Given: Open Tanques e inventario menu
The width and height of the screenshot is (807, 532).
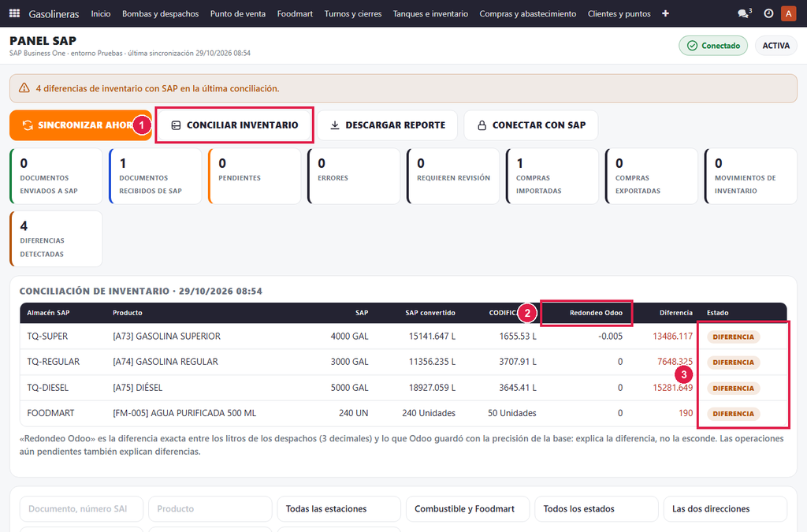Looking at the screenshot, I should pos(431,14).
